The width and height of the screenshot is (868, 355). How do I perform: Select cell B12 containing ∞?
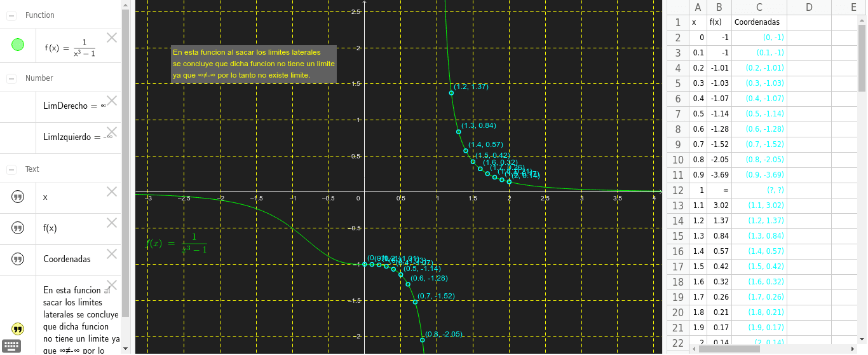(x=719, y=190)
